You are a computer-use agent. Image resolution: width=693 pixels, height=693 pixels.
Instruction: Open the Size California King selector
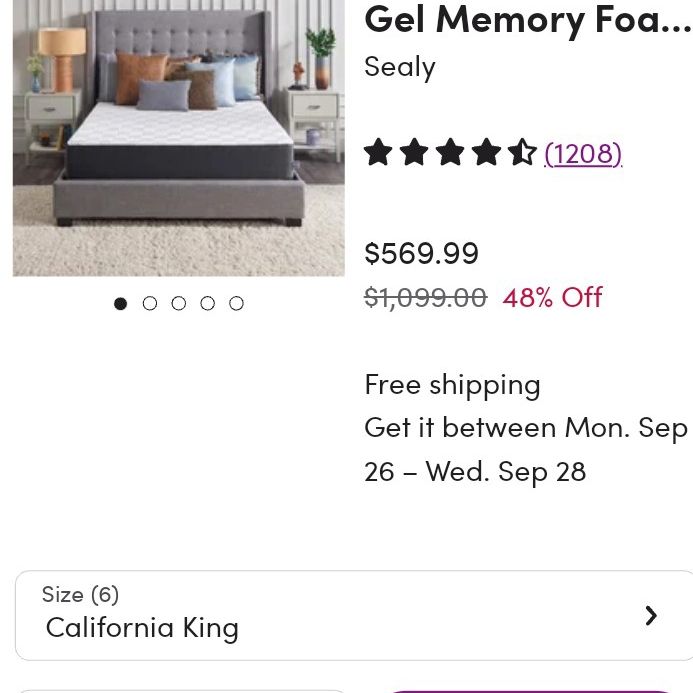click(354, 615)
